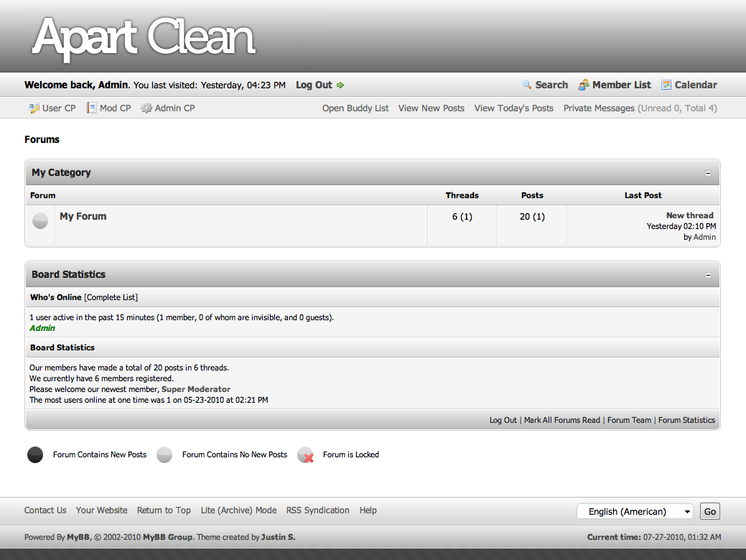Screen dimensions: 746x560
Task: Collapse the Board Statistics section
Action: pos(708,275)
